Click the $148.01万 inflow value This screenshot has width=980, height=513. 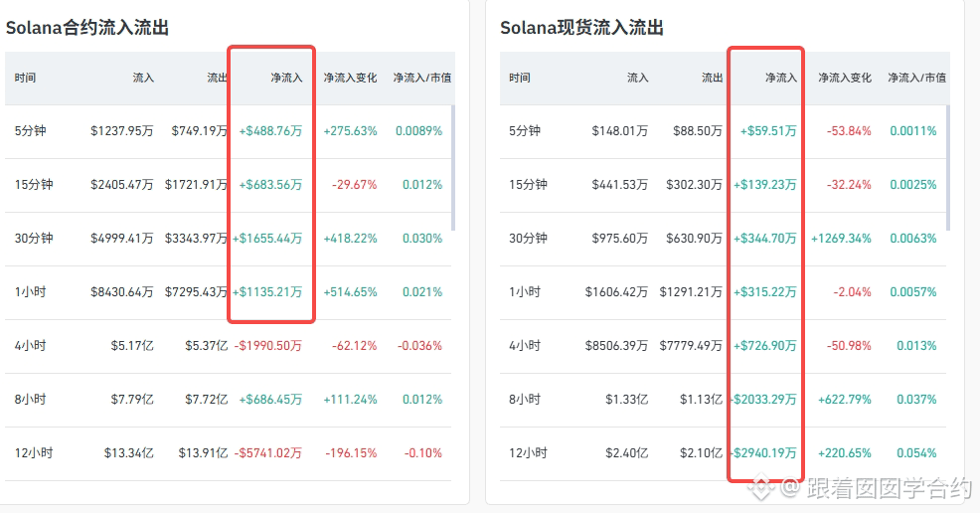pos(620,131)
